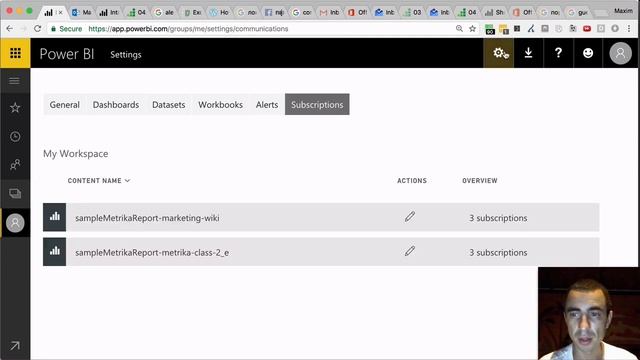Click the Secure site info label
The image size is (640, 360).
[67, 29]
